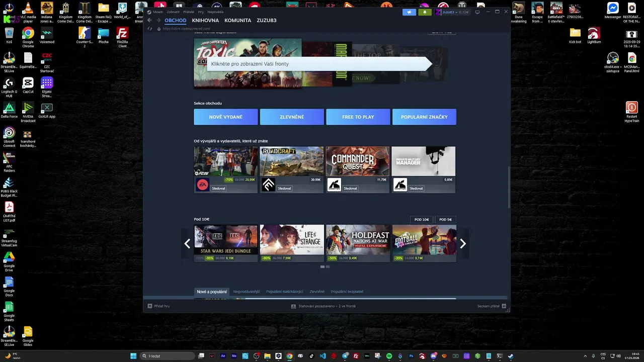Click the POPULÁRNÍ ZNAČKY button
This screenshot has width=644, height=362.
point(424,117)
